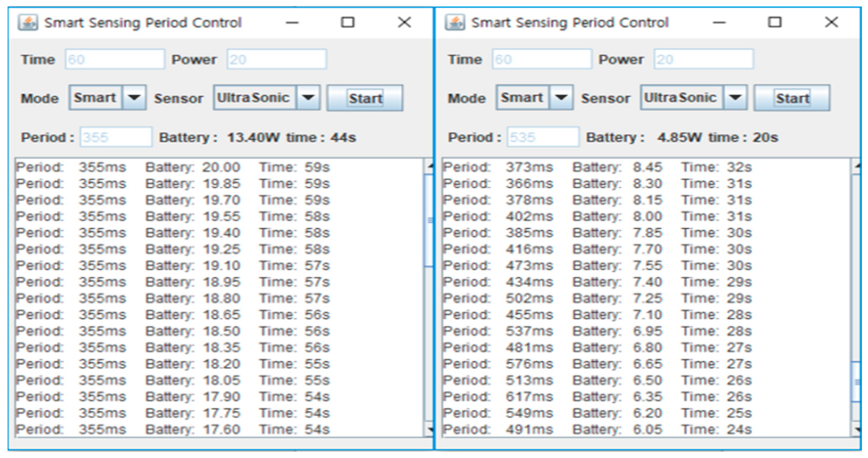Click right window log scrollbar thumb
Screen dimensions: 868x458
(x=856, y=382)
